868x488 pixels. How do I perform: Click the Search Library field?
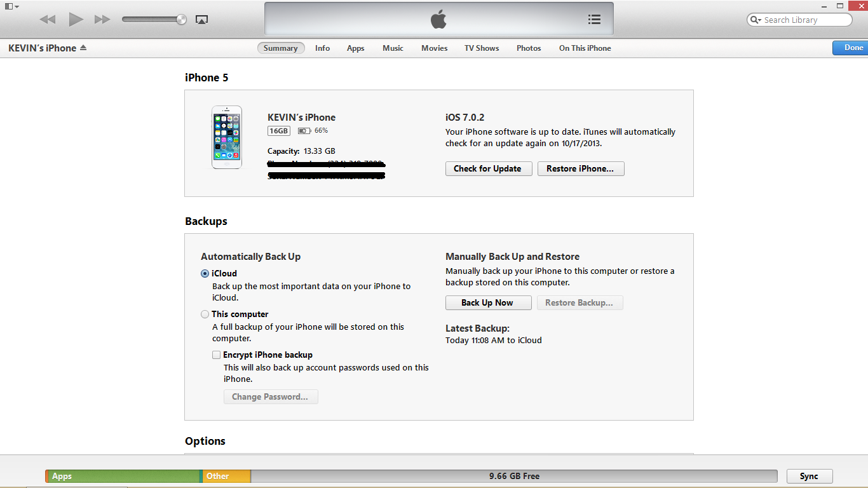[799, 20]
